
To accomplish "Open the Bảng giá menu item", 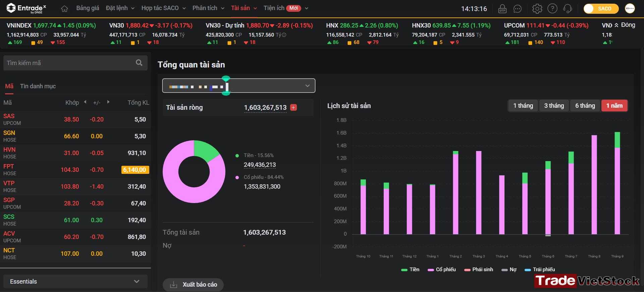I will click(88, 8).
